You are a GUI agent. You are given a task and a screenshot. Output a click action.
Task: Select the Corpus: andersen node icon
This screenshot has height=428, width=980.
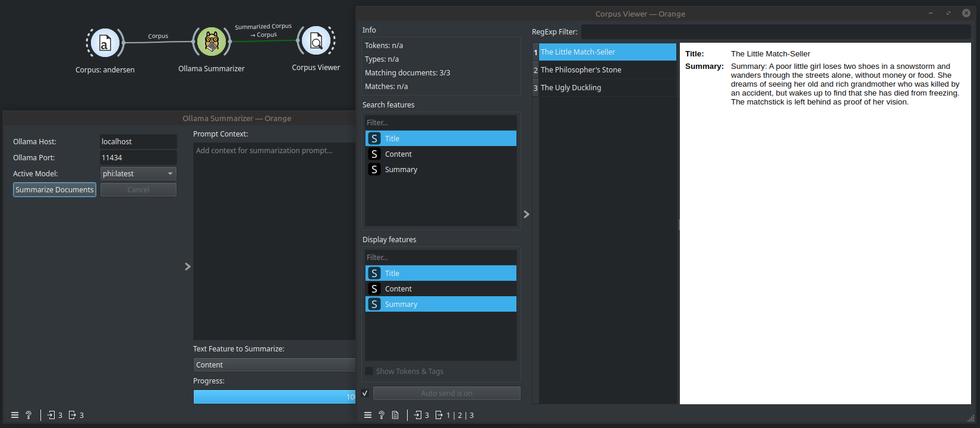(105, 43)
